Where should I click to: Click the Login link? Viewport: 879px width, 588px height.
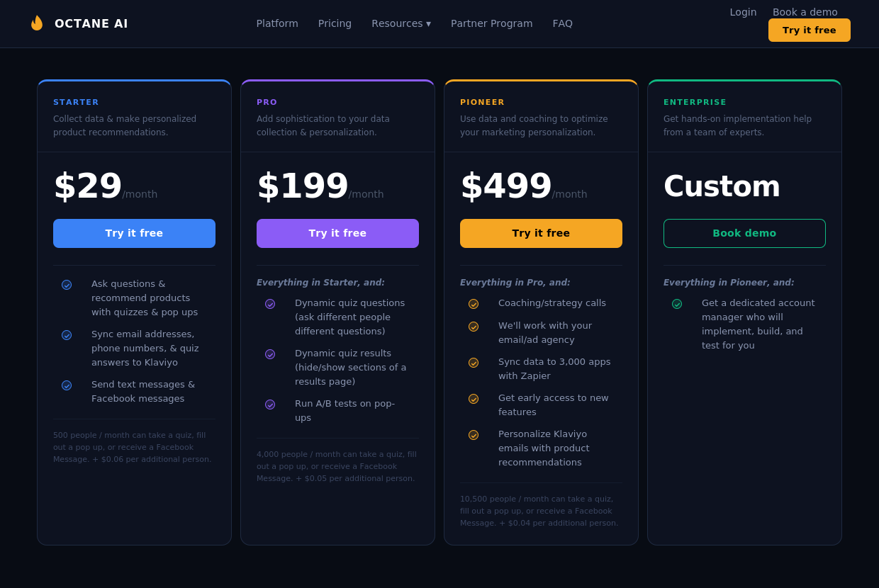coord(743,12)
